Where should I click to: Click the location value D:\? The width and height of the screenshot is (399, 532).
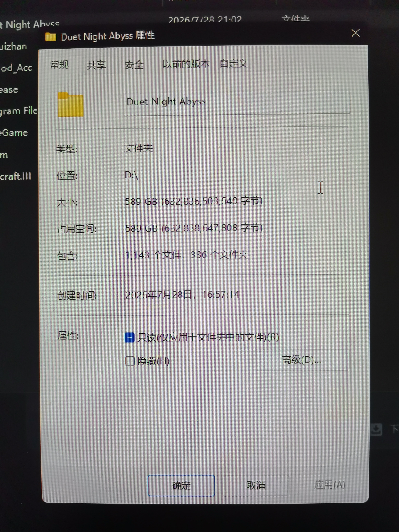(x=131, y=175)
